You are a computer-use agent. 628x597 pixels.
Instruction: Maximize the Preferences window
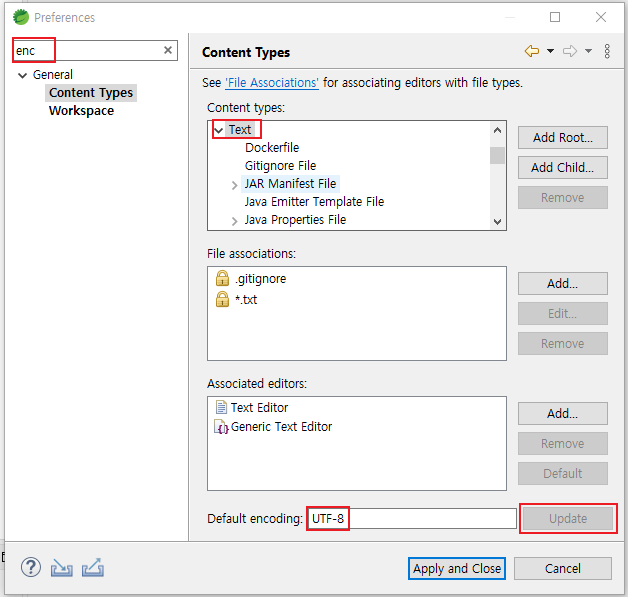pos(555,17)
